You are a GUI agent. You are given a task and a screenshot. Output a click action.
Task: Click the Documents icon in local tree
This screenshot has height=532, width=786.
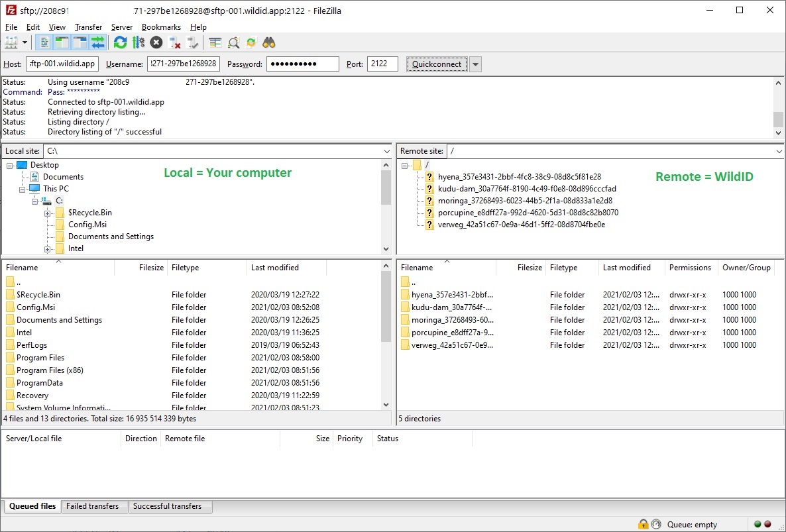[x=34, y=177]
